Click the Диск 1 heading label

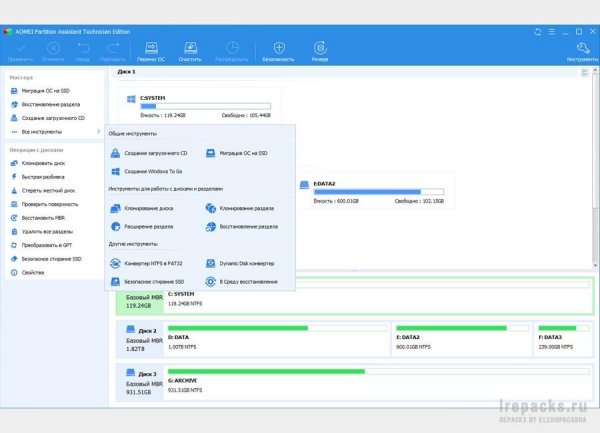tap(127, 72)
